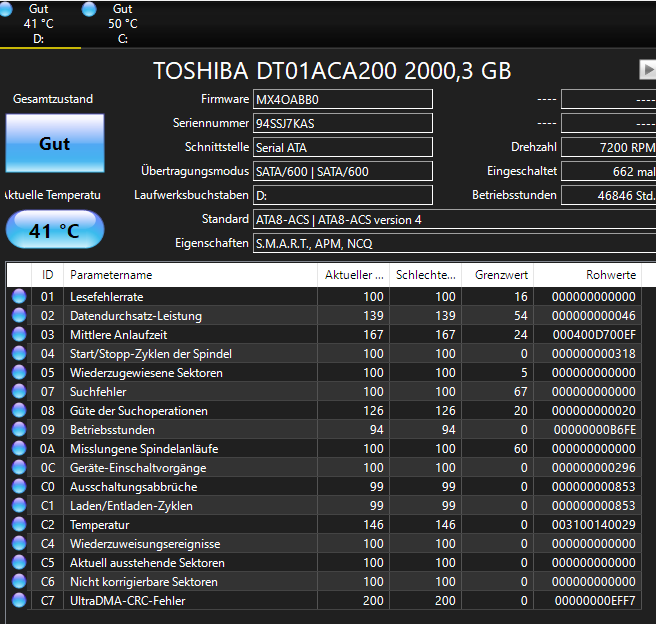Click the Laufwerksbuchstaben field D:
Screen dimensions: 656x624
343,195
